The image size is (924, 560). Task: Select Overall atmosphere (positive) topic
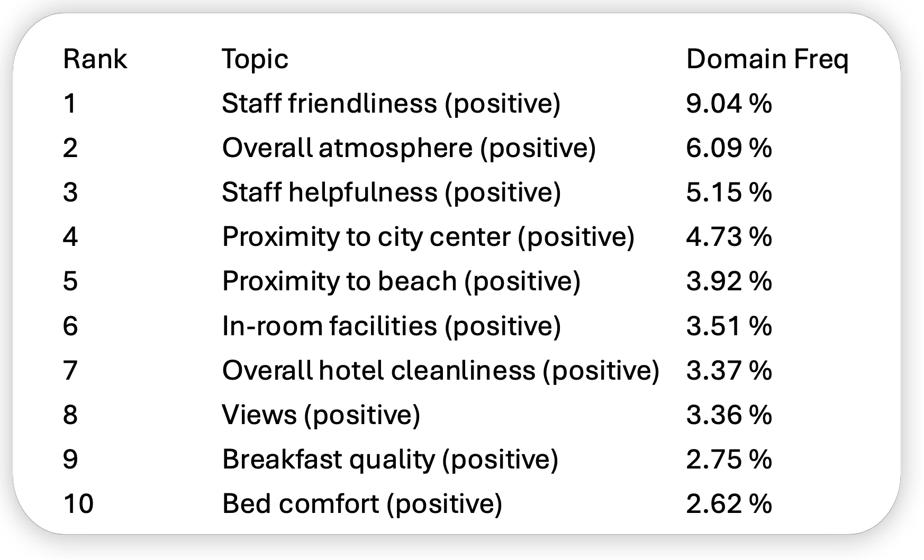(409, 148)
